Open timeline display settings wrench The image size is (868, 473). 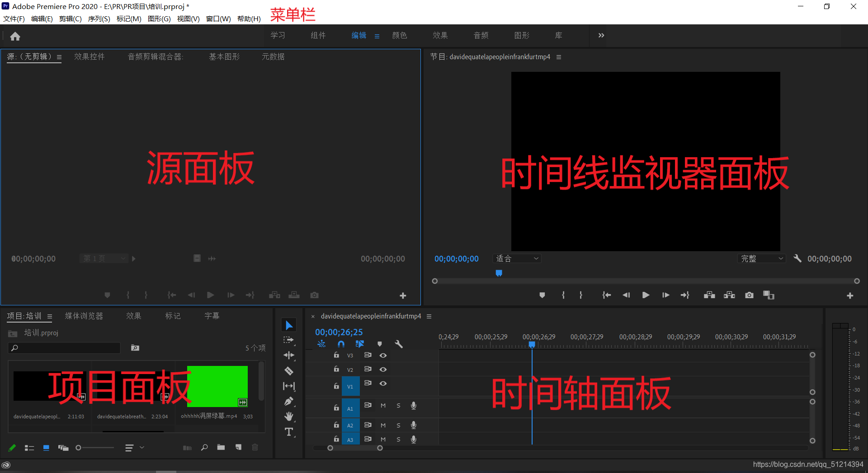tap(398, 344)
